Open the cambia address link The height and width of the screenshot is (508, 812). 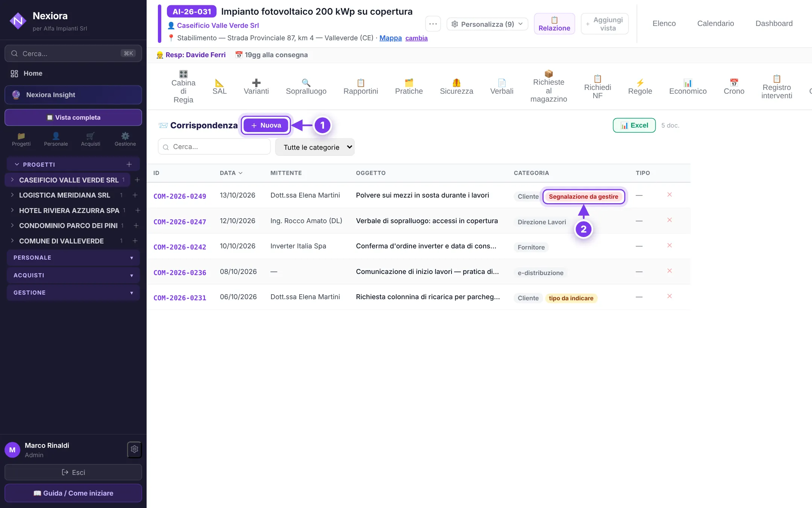tap(417, 38)
